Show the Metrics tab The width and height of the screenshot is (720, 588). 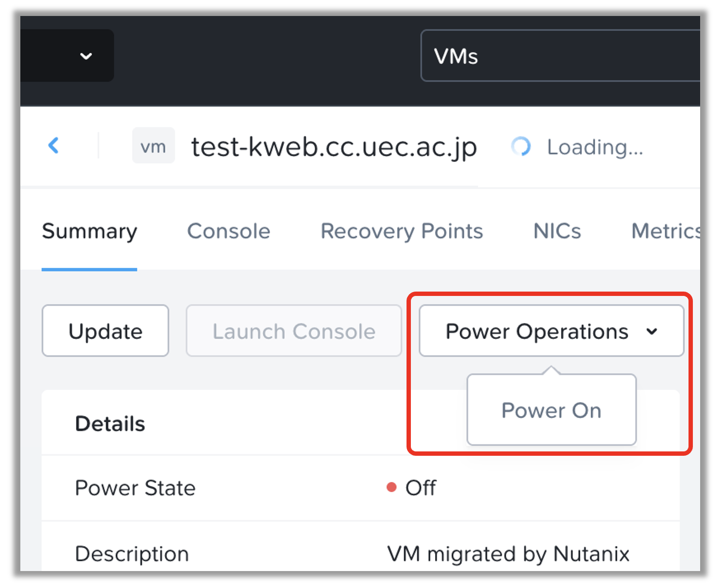tap(666, 232)
